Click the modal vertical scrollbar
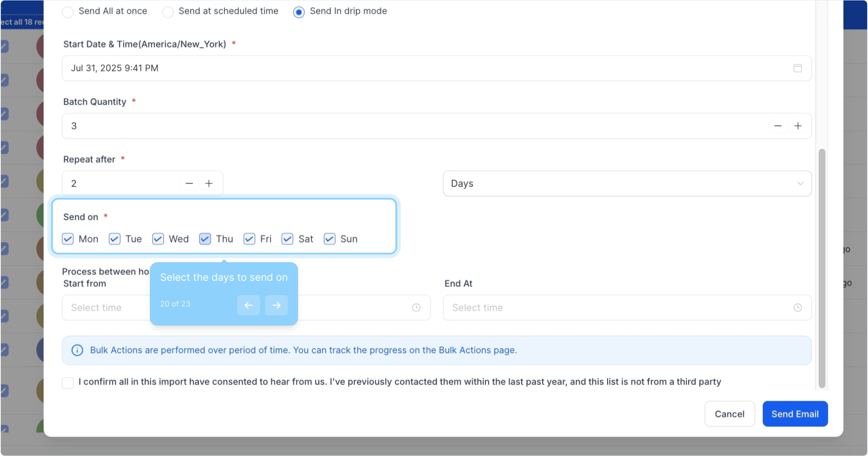This screenshot has width=868, height=456. click(822, 268)
